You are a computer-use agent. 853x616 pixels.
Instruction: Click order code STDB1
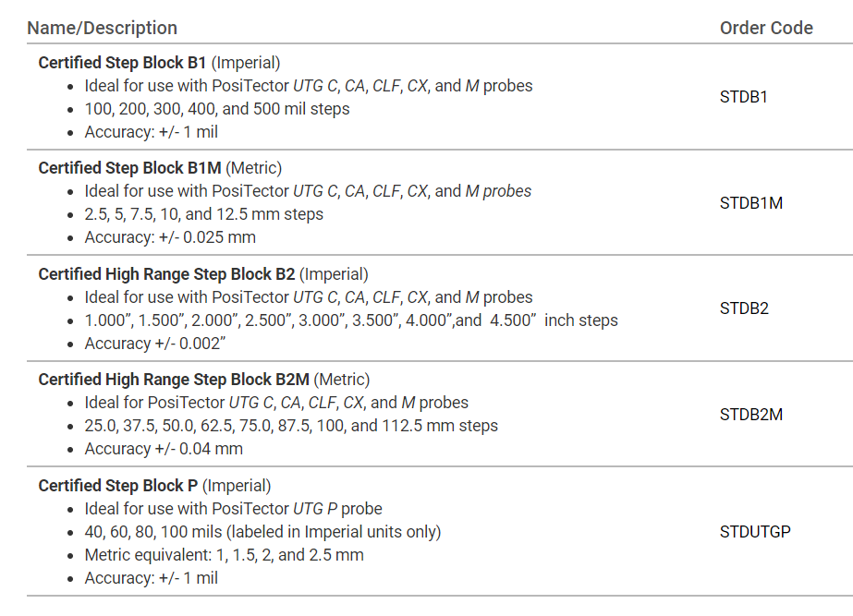click(744, 97)
